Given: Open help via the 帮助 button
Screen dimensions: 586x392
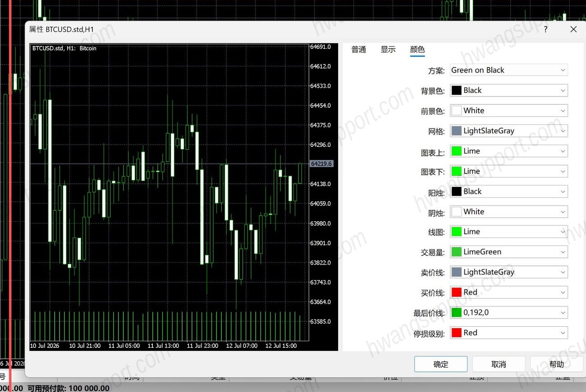Looking at the screenshot, I should pyautogui.click(x=557, y=364).
